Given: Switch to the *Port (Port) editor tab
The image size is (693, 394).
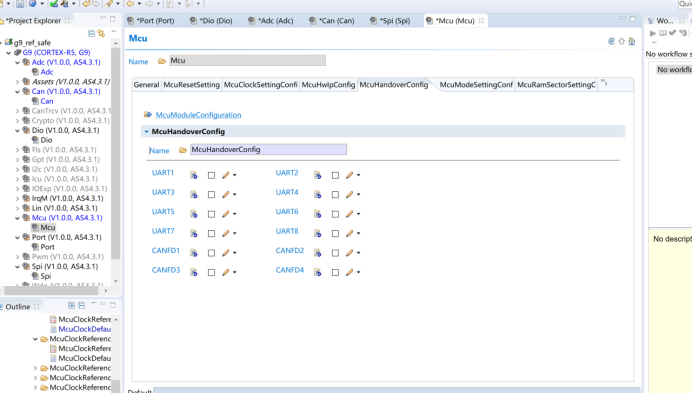Looking at the screenshot, I should pos(151,21).
